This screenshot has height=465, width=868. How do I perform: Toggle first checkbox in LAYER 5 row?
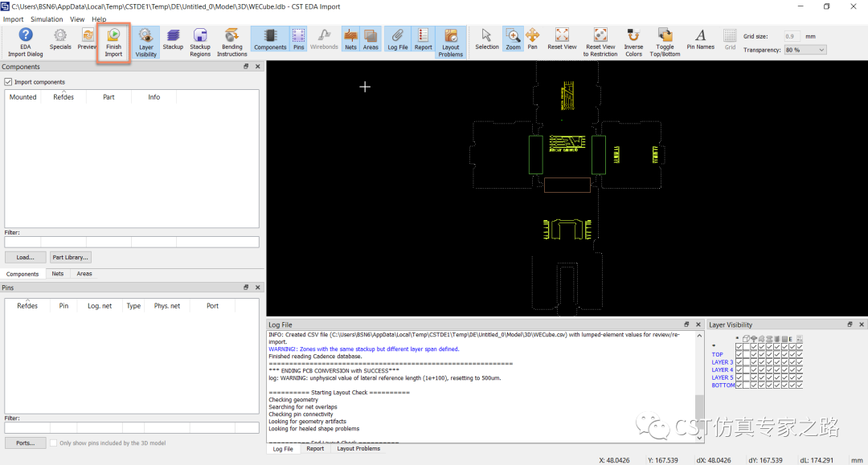(x=739, y=377)
